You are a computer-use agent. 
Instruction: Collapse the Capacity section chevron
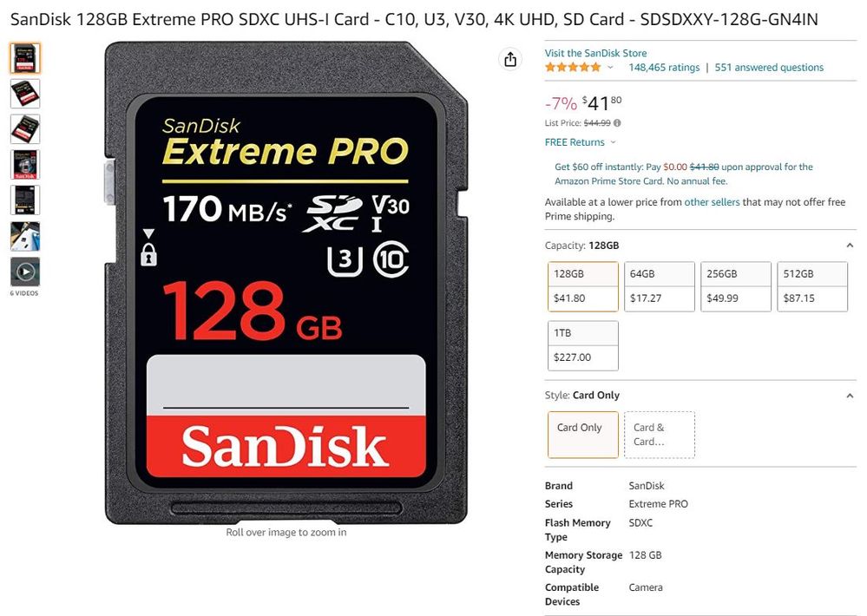pyautogui.click(x=850, y=246)
